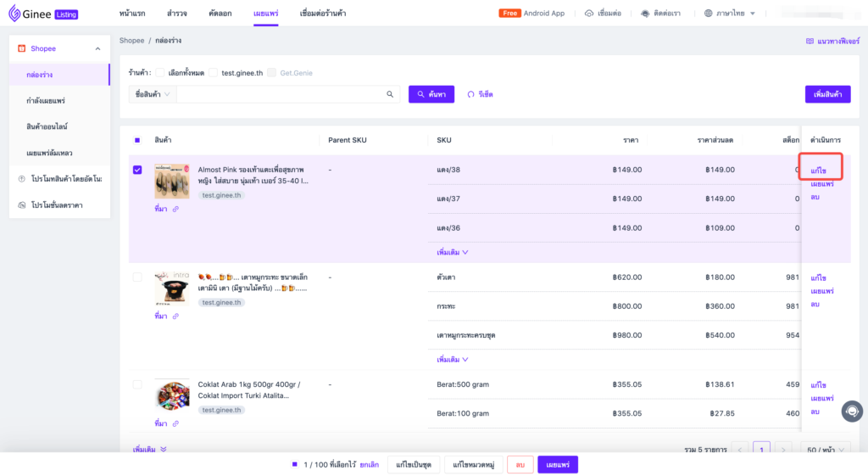
Task: Click source link icon under first product
Action: pyautogui.click(x=175, y=209)
